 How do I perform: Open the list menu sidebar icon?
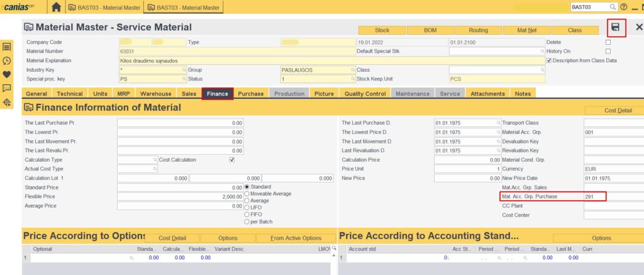click(7, 47)
